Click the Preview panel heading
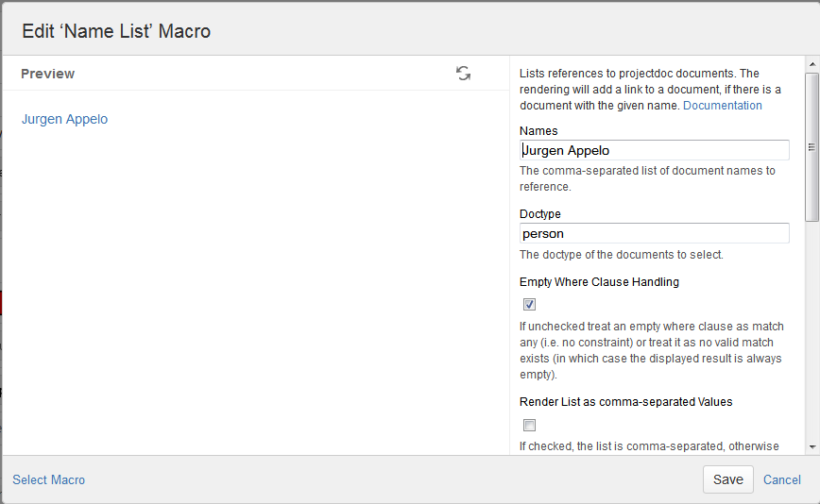 [x=47, y=74]
